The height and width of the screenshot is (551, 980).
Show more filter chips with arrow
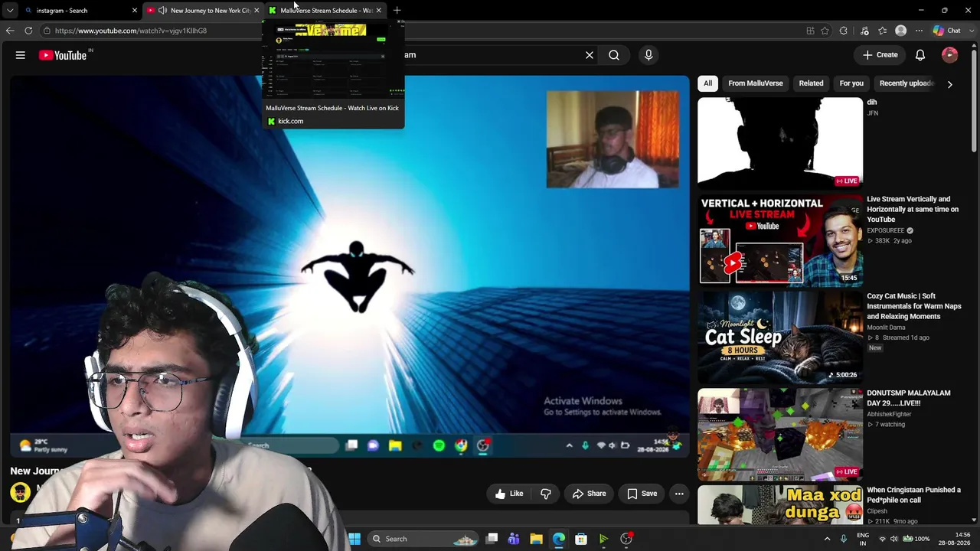tap(949, 84)
